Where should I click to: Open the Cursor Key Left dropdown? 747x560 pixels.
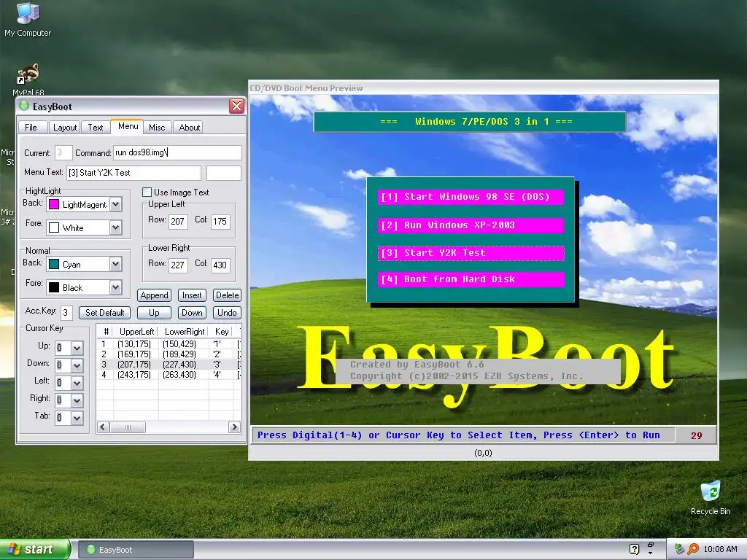[x=77, y=383]
